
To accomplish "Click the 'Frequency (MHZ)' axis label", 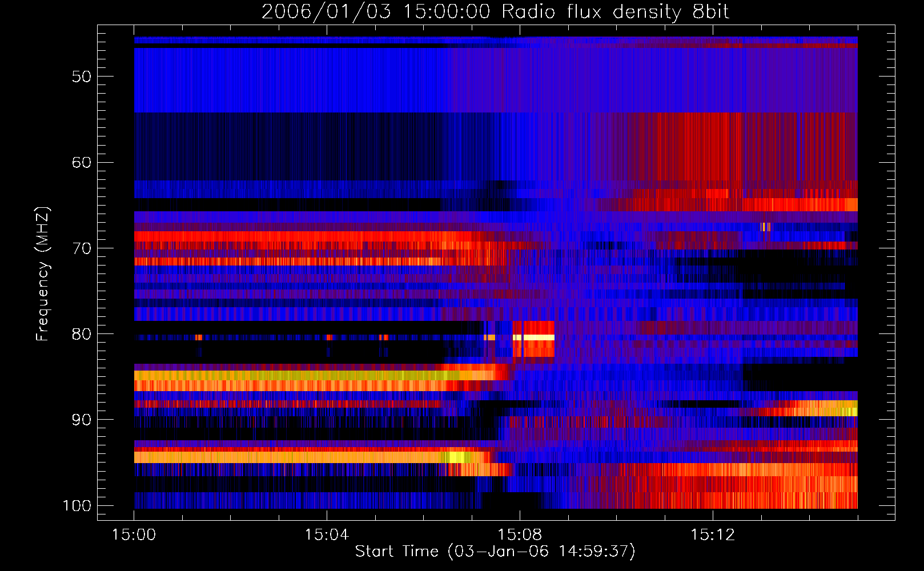I will click(x=43, y=274).
